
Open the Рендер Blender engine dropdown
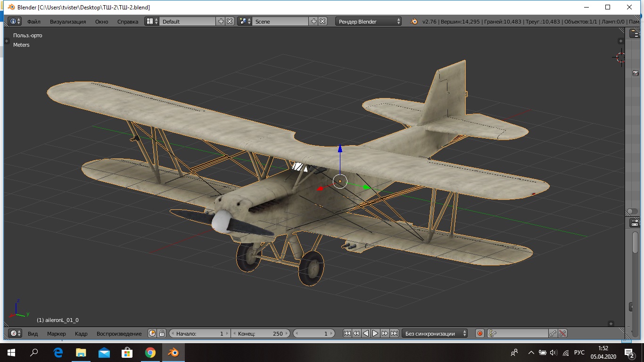coord(369,21)
